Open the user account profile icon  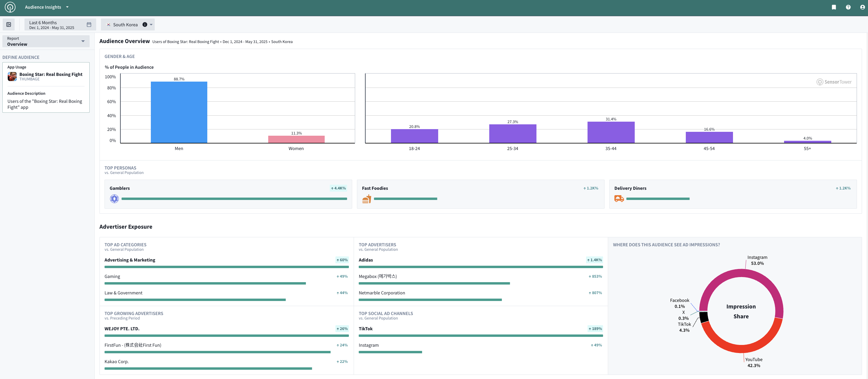coord(862,7)
